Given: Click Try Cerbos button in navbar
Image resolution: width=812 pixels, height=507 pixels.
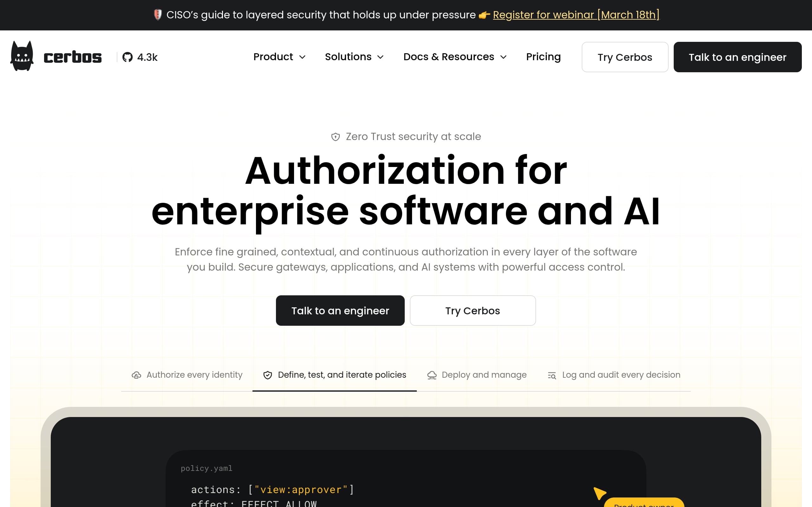Looking at the screenshot, I should (625, 57).
